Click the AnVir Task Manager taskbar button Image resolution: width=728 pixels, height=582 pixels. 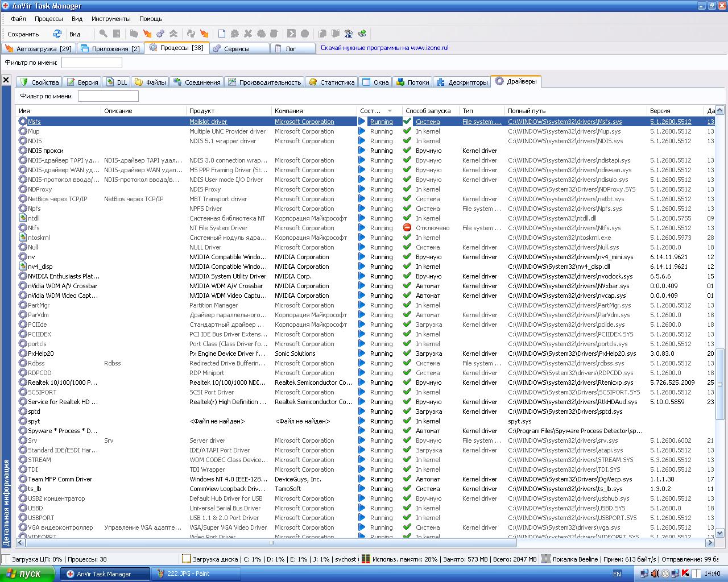pos(105,574)
